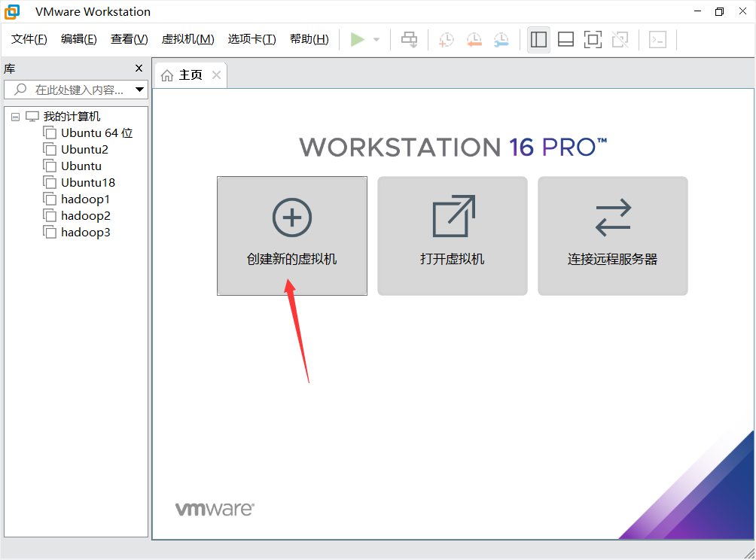The height and width of the screenshot is (560, 756).
Task: Select the Ubuntu 64 位 virtual machine
Action: 96,133
